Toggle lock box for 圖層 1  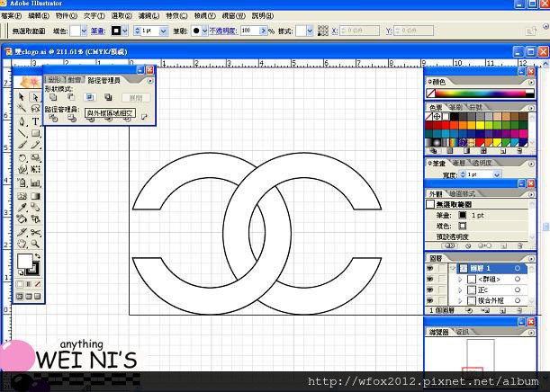click(442, 268)
